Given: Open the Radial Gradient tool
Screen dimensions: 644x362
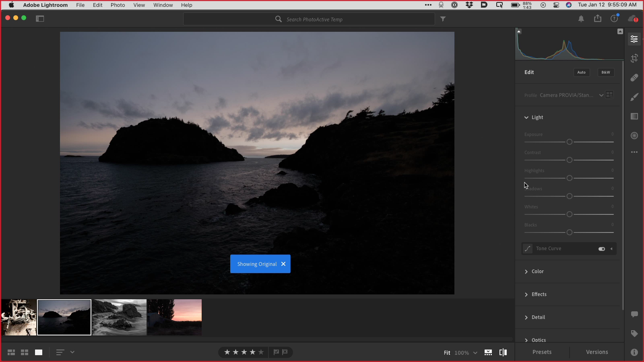Looking at the screenshot, I should [x=634, y=136].
